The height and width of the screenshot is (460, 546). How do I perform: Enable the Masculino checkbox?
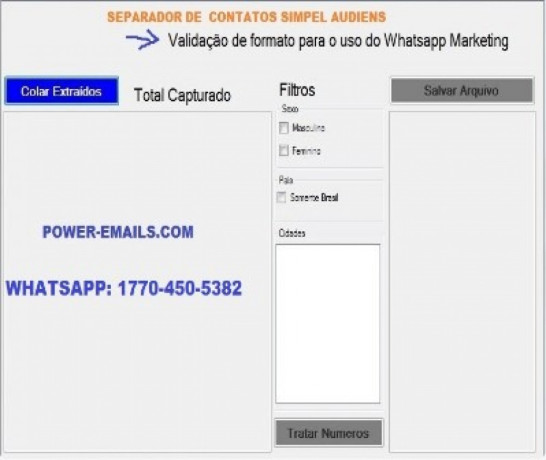[x=284, y=128]
